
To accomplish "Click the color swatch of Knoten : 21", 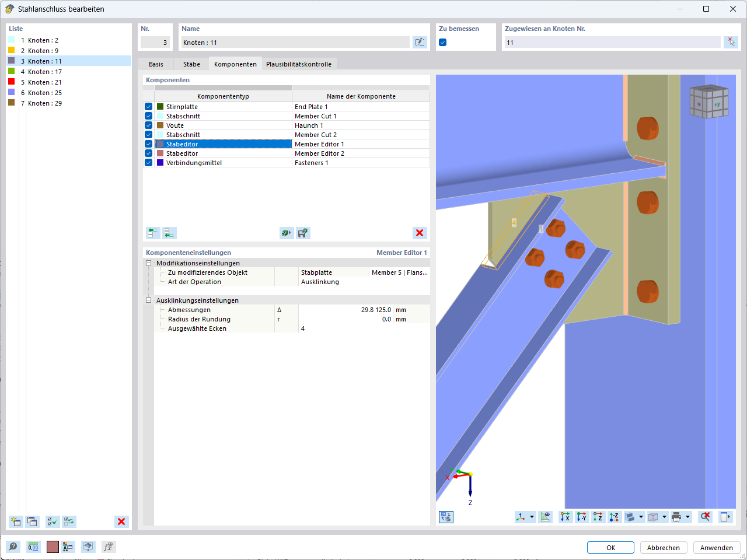I will [x=11, y=82].
